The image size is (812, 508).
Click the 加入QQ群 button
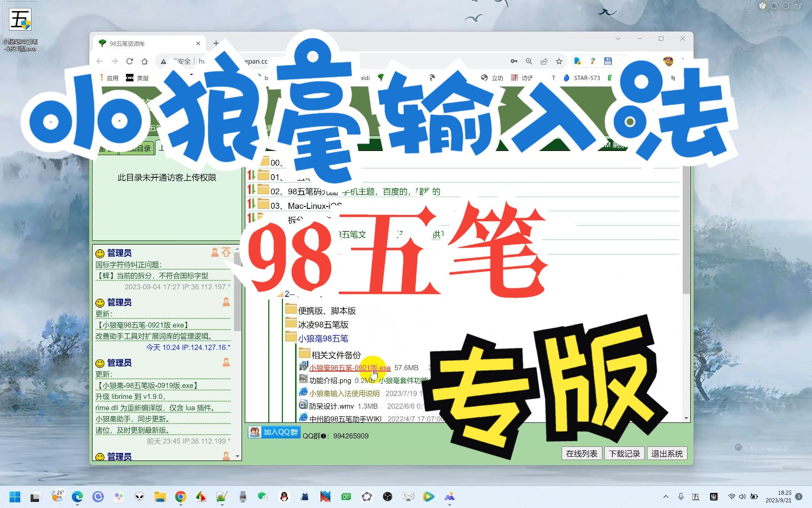pos(274,432)
